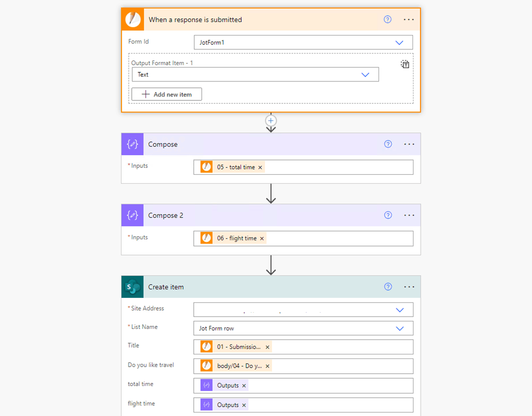Click the Compose action icon
The image size is (532, 416).
pos(132,144)
